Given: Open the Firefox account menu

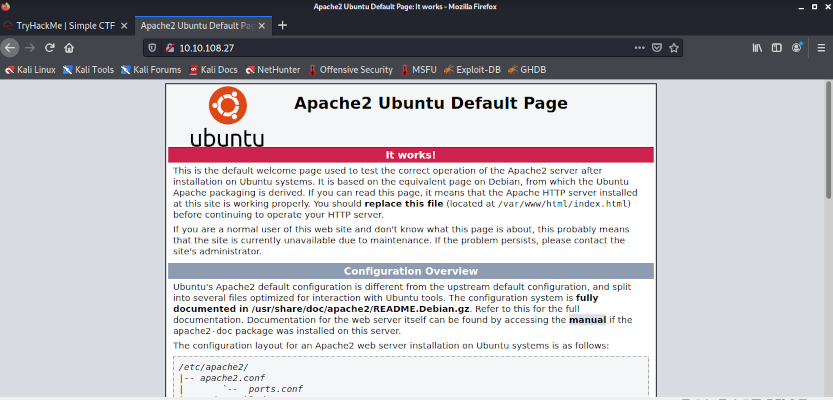Looking at the screenshot, I should click(797, 47).
